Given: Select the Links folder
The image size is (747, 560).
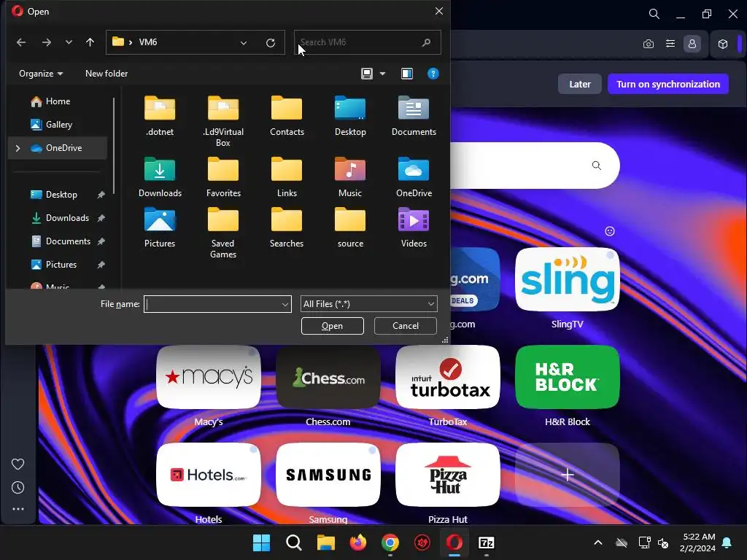Looking at the screenshot, I should coord(287,176).
